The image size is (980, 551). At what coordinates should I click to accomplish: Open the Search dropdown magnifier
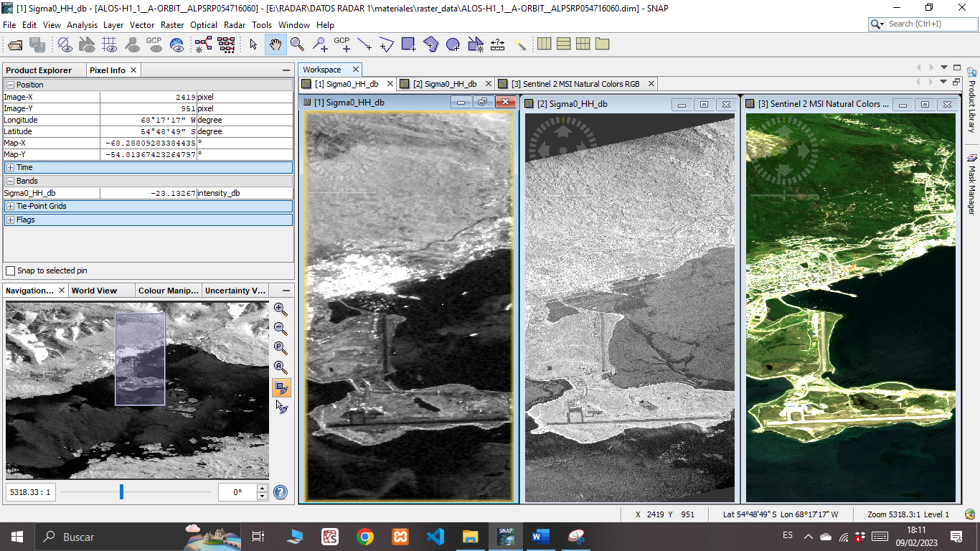click(x=878, y=24)
